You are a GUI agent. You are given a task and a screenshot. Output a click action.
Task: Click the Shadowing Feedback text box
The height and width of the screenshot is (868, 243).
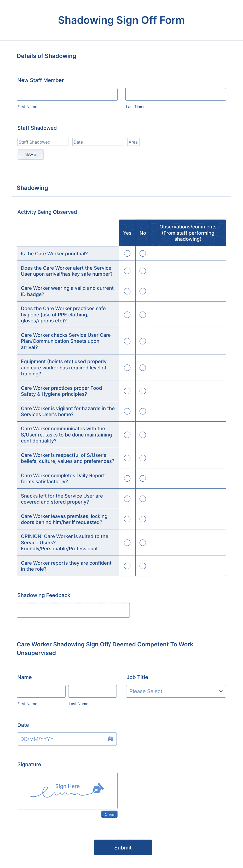(x=73, y=610)
